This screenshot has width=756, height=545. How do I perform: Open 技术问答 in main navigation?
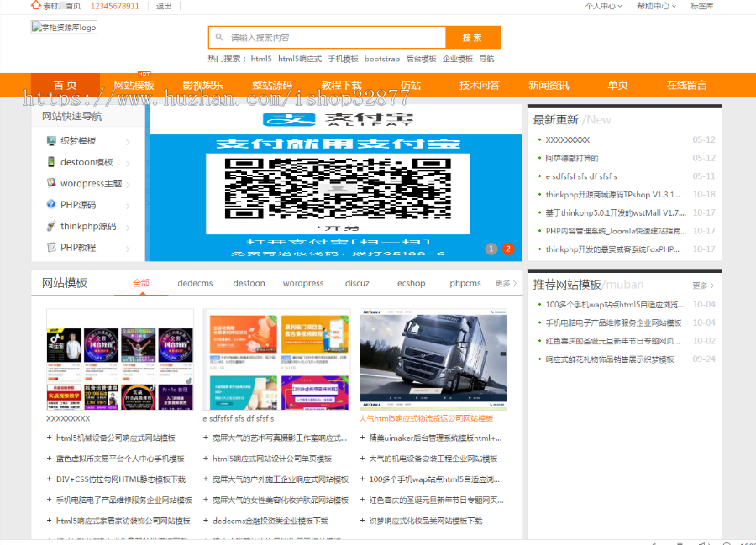[x=480, y=86]
